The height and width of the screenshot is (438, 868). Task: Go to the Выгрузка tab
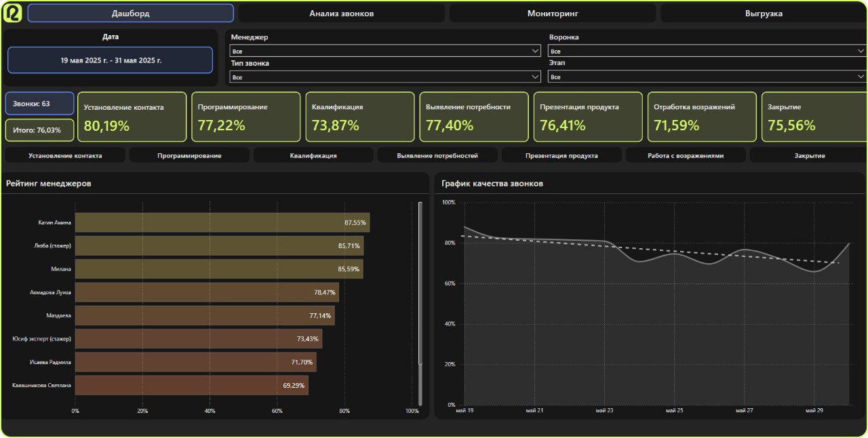coord(763,14)
